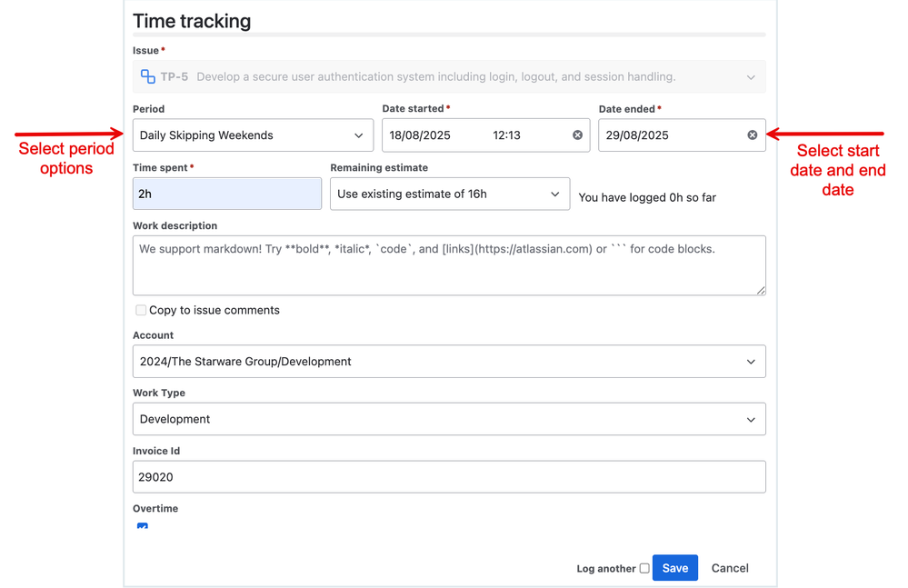Click the Time tracking heading
Image resolution: width=908 pixels, height=588 pixels.
click(x=193, y=21)
